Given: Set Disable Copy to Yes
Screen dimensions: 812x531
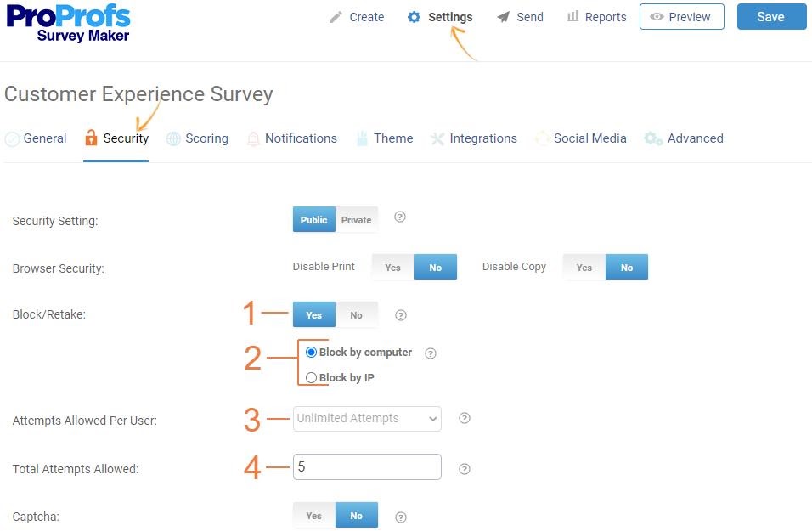Looking at the screenshot, I should pos(584,268).
